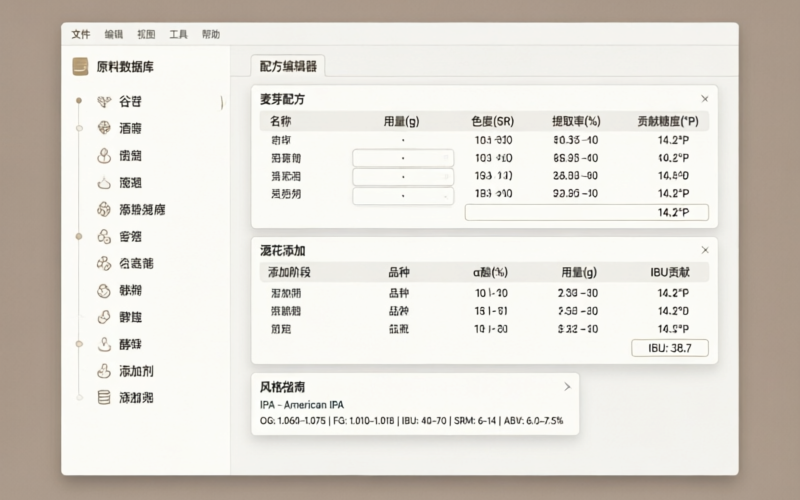Click the stacked database icon in last sidebar row
800x500 pixels.
(x=104, y=397)
